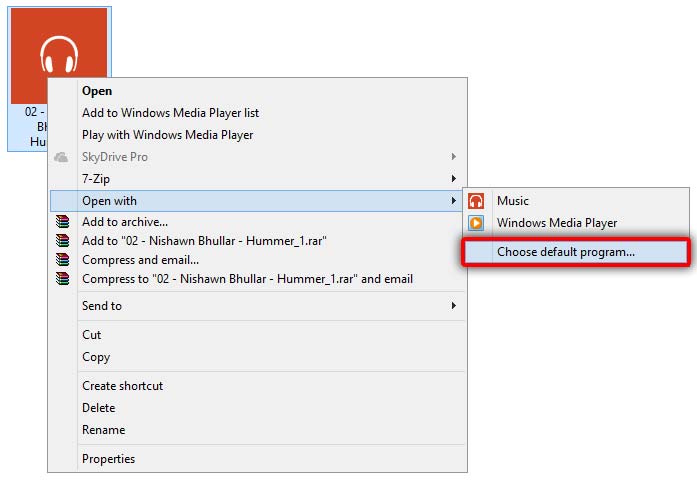Click the WinRAR icon beside Add to Hummer_1.rar

tap(63, 241)
